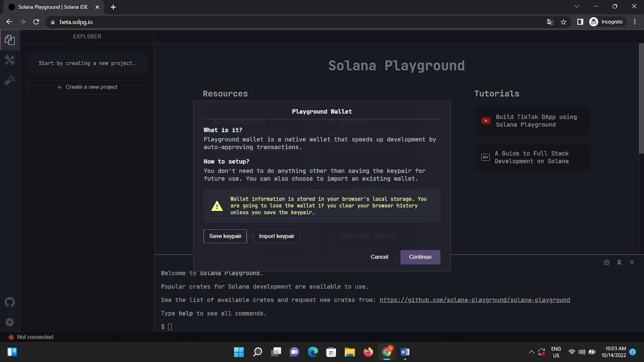Click the YouTube icon on the TikTok DApp tutorial
This screenshot has width=644, height=362.
[x=486, y=120]
